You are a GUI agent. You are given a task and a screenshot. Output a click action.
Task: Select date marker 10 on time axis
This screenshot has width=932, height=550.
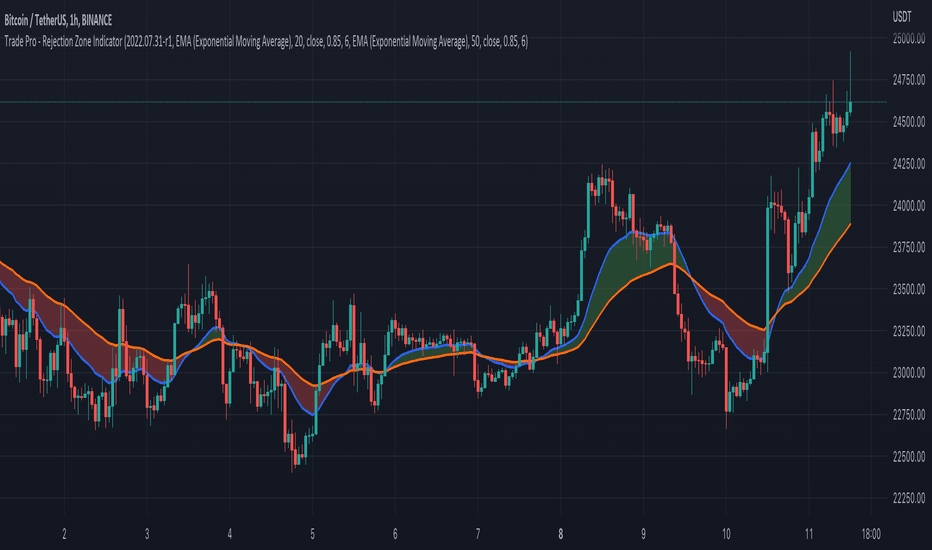[726, 534]
